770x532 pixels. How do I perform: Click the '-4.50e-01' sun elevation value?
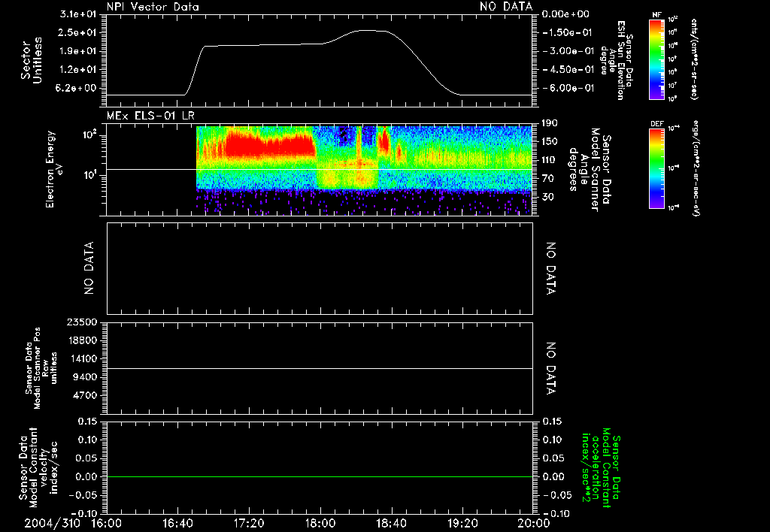click(x=568, y=70)
